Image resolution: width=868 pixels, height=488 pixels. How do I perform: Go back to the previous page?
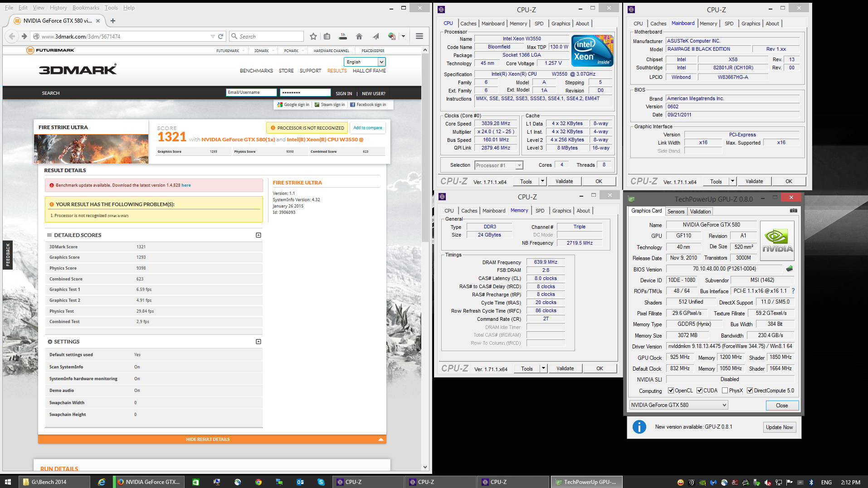[x=12, y=36]
